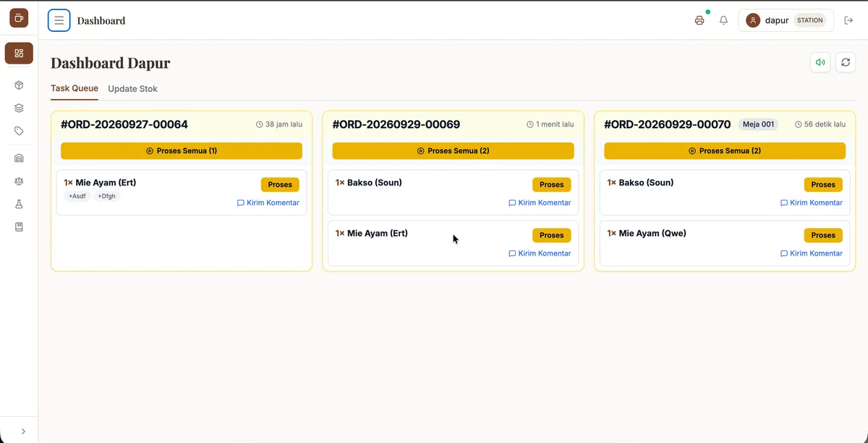Switch to the Update Stok tab
868x443 pixels.
tap(132, 89)
